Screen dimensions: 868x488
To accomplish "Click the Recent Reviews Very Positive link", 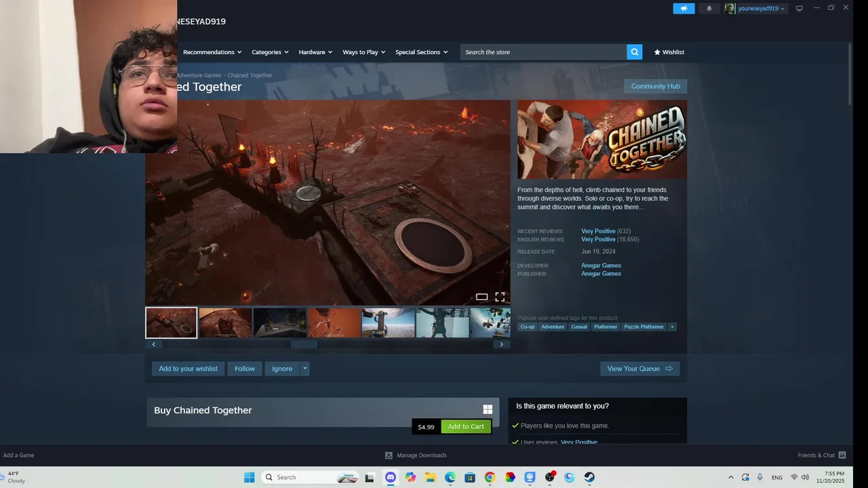I will coord(598,231).
